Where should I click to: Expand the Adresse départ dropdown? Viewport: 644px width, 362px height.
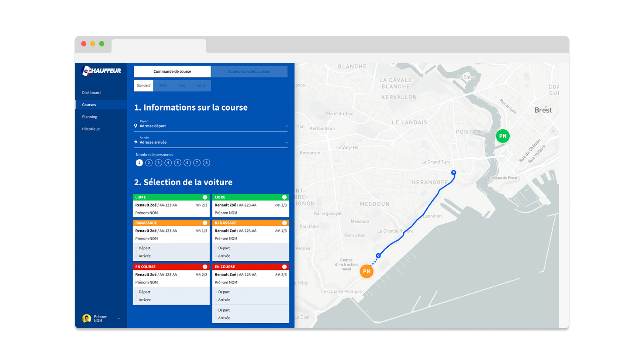(x=286, y=126)
